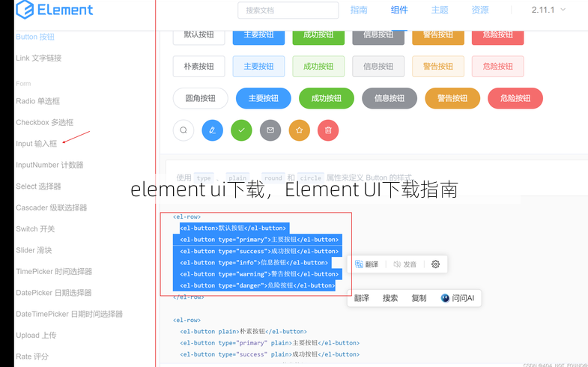
Task: Click the 搜索文档 search input
Action: click(x=288, y=10)
